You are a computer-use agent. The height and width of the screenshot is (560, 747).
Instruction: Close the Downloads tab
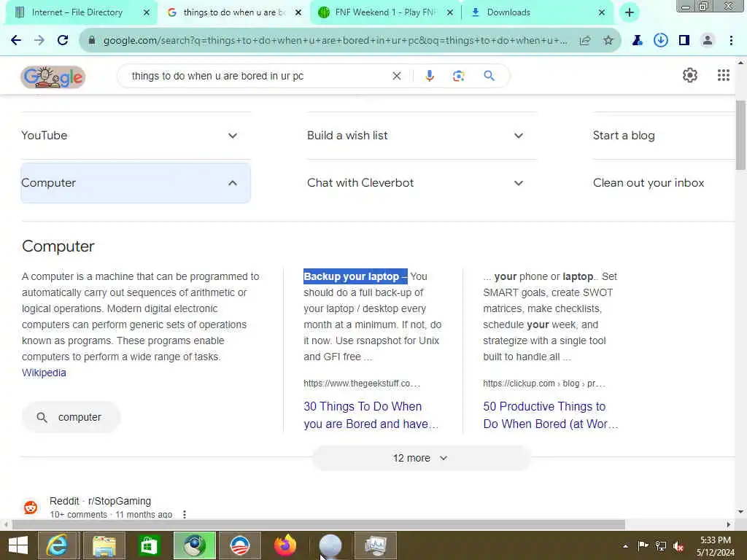[x=602, y=12]
